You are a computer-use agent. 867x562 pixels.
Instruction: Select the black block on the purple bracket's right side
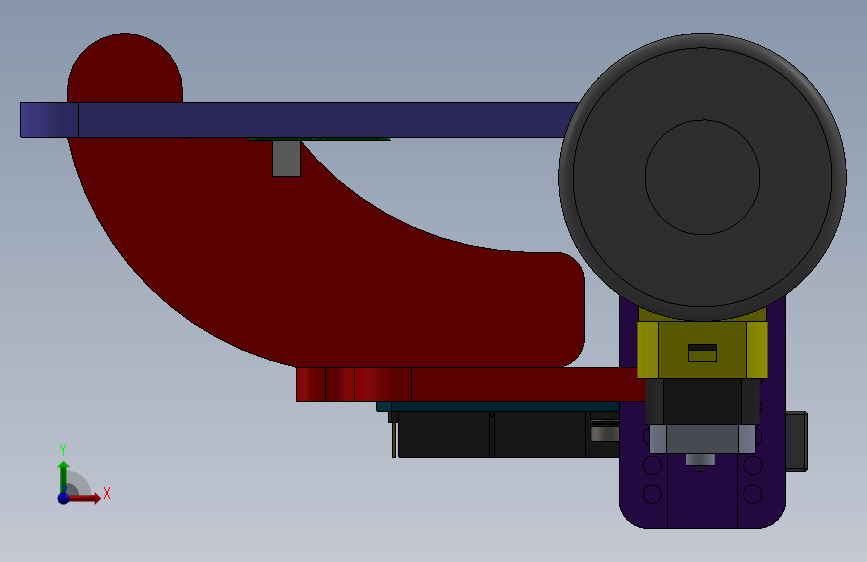click(x=797, y=441)
